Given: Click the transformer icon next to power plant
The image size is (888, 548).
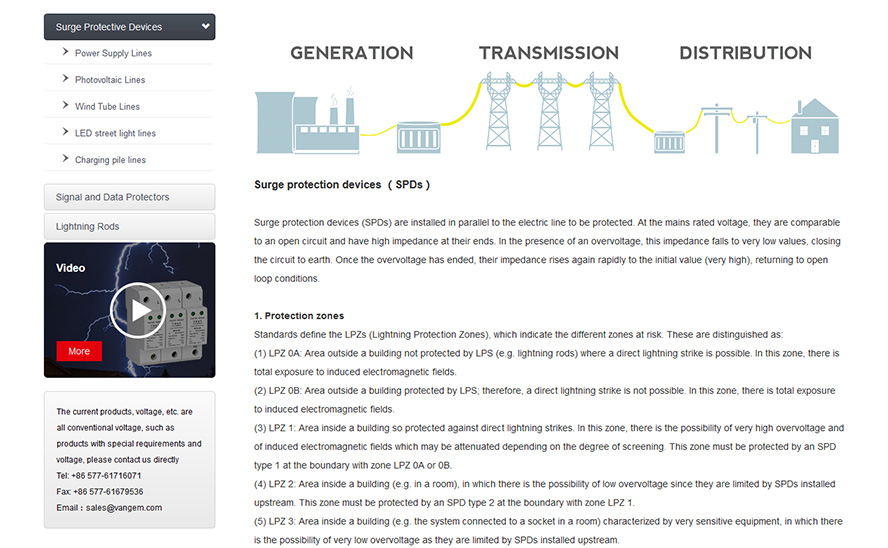Looking at the screenshot, I should (x=419, y=138).
